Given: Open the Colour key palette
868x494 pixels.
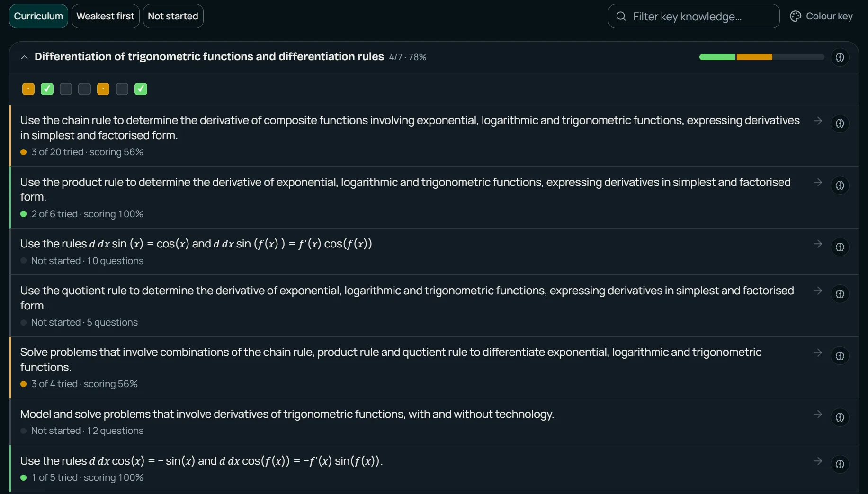Looking at the screenshot, I should coord(821,16).
